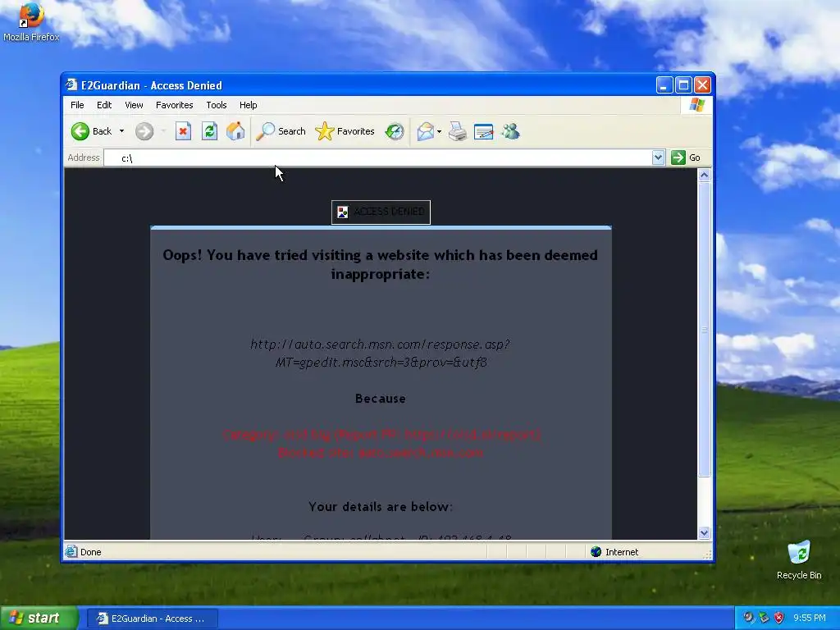The height and width of the screenshot is (630, 840).
Task: Click the green Go button
Action: click(687, 157)
